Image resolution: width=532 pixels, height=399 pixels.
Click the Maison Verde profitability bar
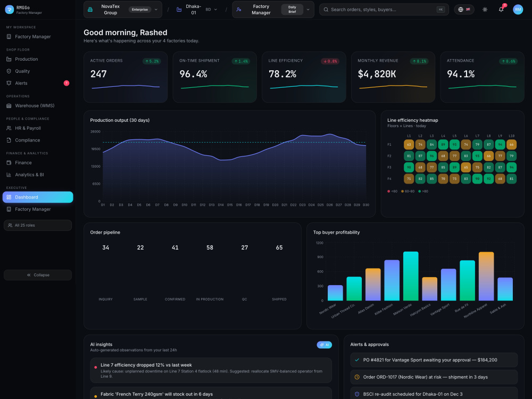coord(411,276)
